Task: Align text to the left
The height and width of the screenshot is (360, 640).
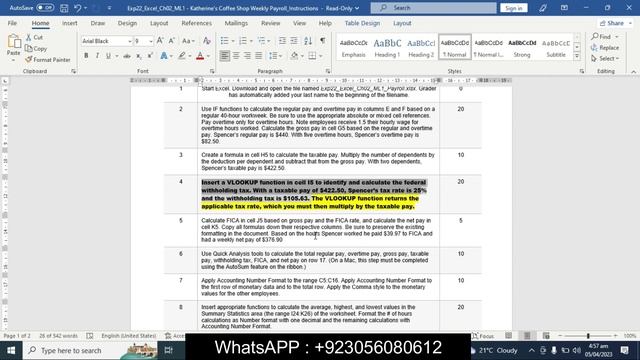Action: pyautogui.click(x=224, y=56)
